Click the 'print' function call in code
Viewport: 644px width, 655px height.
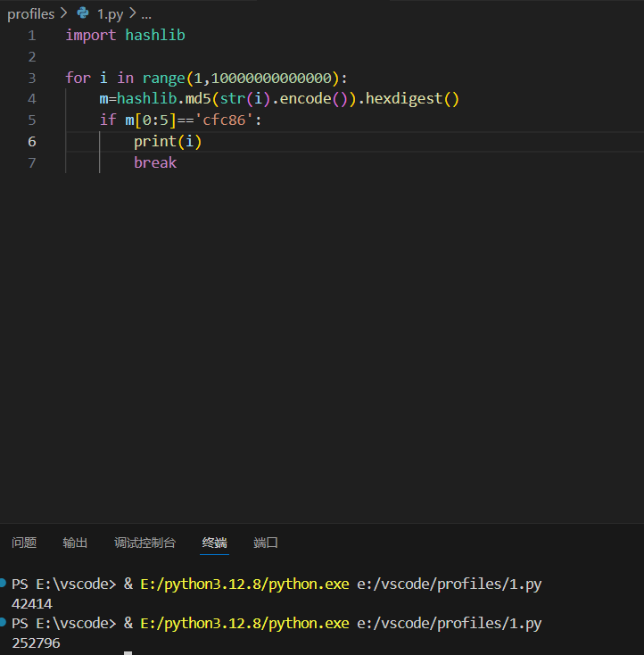pos(154,141)
